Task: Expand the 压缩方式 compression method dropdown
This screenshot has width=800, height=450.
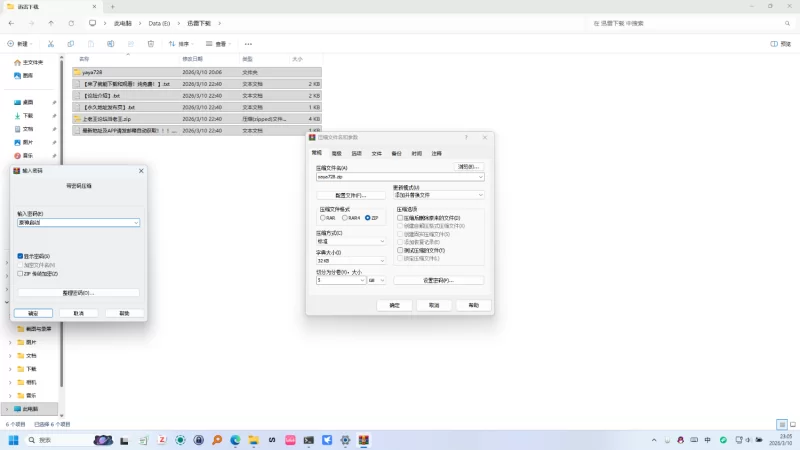Action: [x=350, y=241]
